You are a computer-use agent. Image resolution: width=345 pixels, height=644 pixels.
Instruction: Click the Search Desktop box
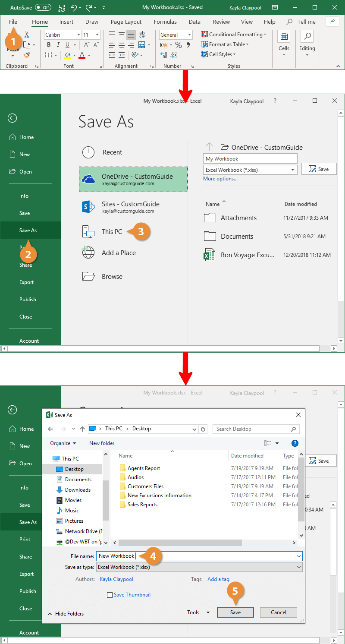(x=256, y=429)
